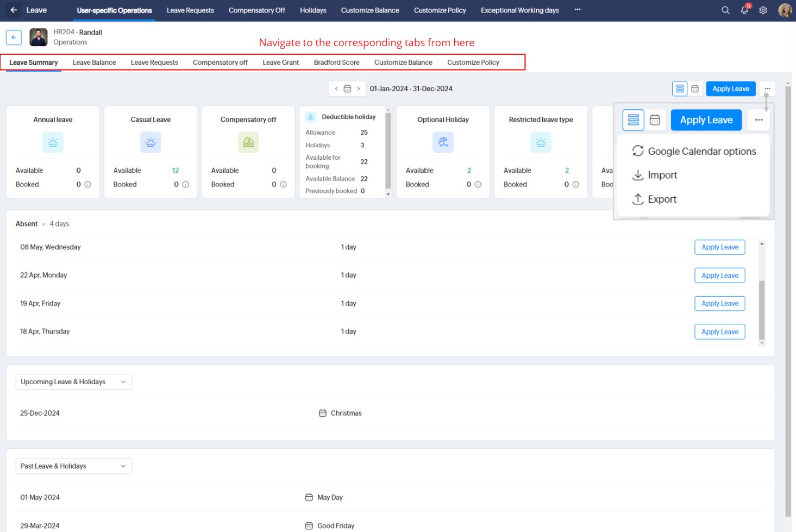796x532 pixels.
Task: Switch to list view layout
Action: pyautogui.click(x=680, y=89)
